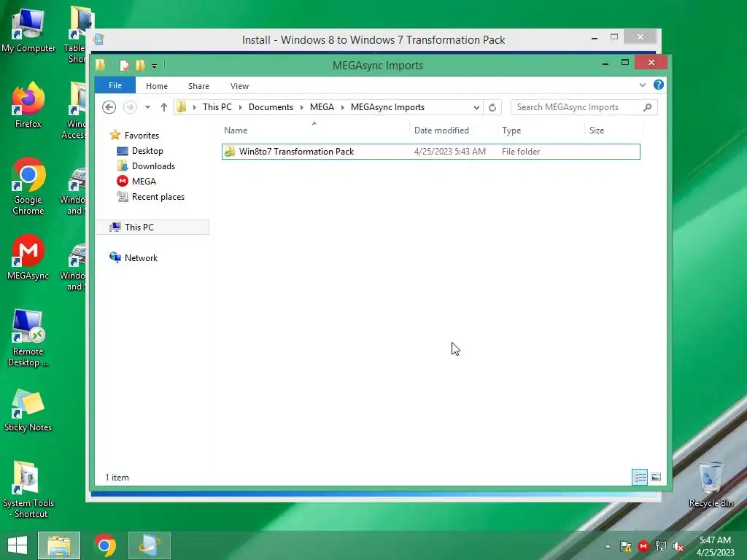The image size is (747, 560).
Task: Open address bar previous locations dropdown
Action: tap(476, 108)
